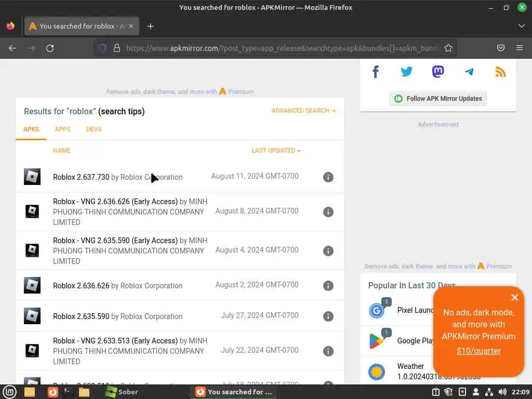Close the APKMirror search tab
The width and height of the screenshot is (532, 399).
[x=131, y=26]
